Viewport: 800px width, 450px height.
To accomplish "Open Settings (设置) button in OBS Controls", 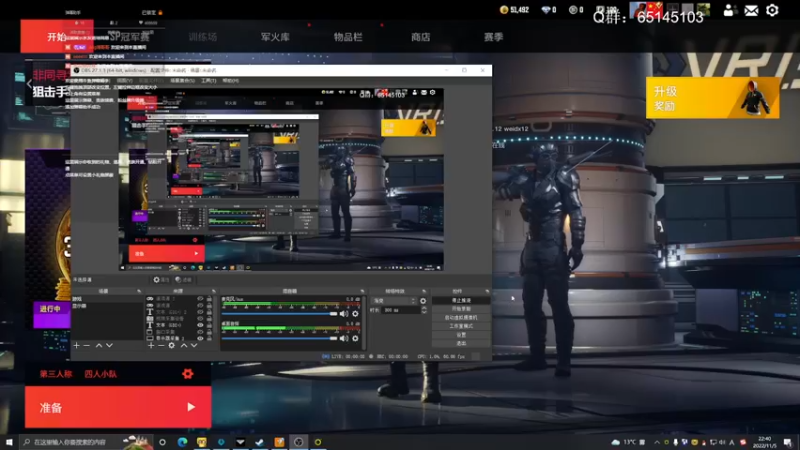I will point(461,335).
